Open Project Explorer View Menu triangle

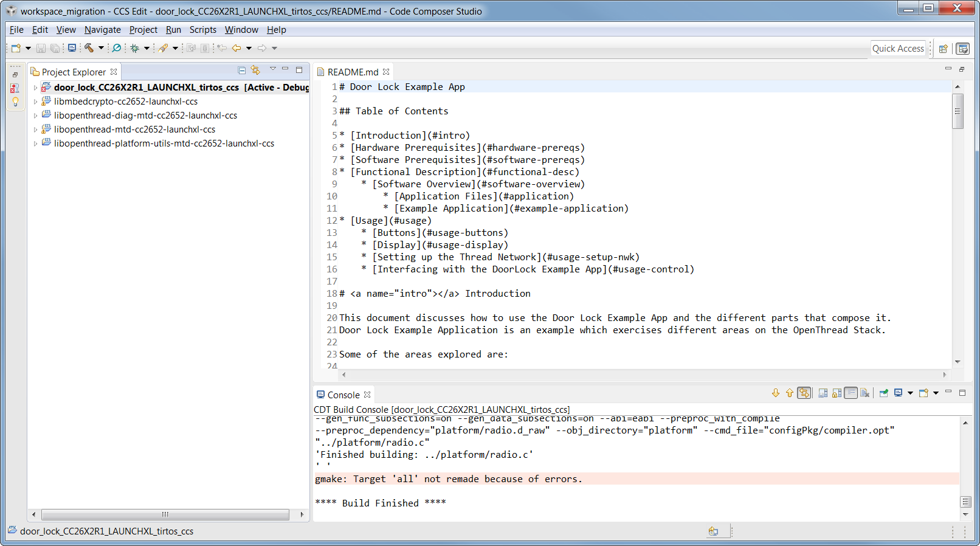(x=273, y=69)
